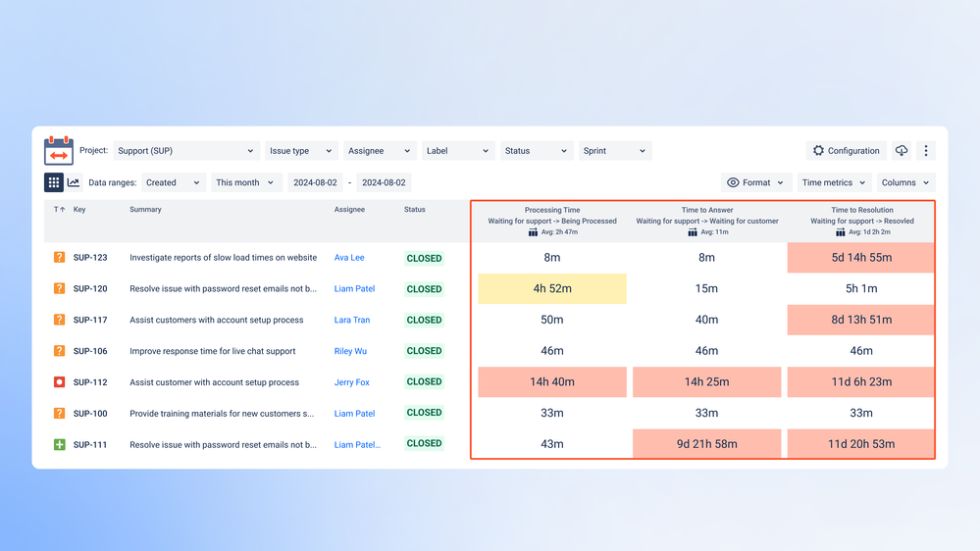This screenshot has width=980, height=551.
Task: Open the Configuration settings
Action: pyautogui.click(x=847, y=151)
